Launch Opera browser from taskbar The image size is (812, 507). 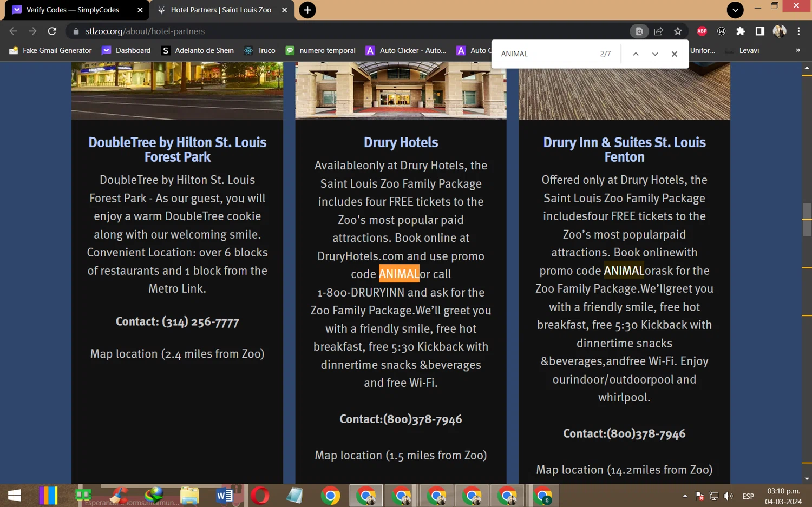point(260,496)
